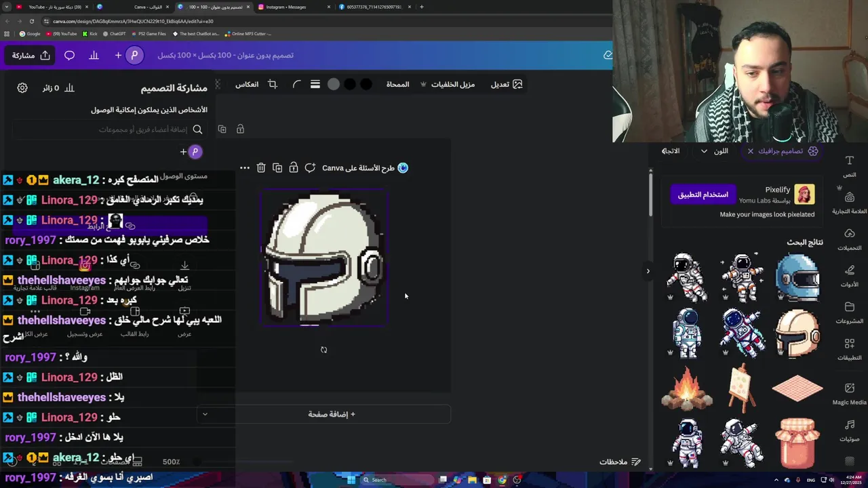Click the Windows Start button
This screenshot has height=488, width=868.
pyautogui.click(x=351, y=480)
